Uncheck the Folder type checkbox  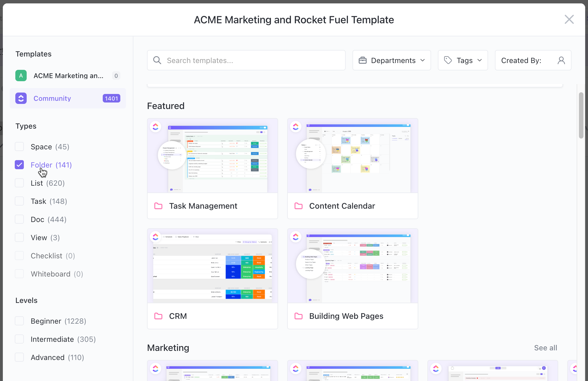pyautogui.click(x=19, y=165)
